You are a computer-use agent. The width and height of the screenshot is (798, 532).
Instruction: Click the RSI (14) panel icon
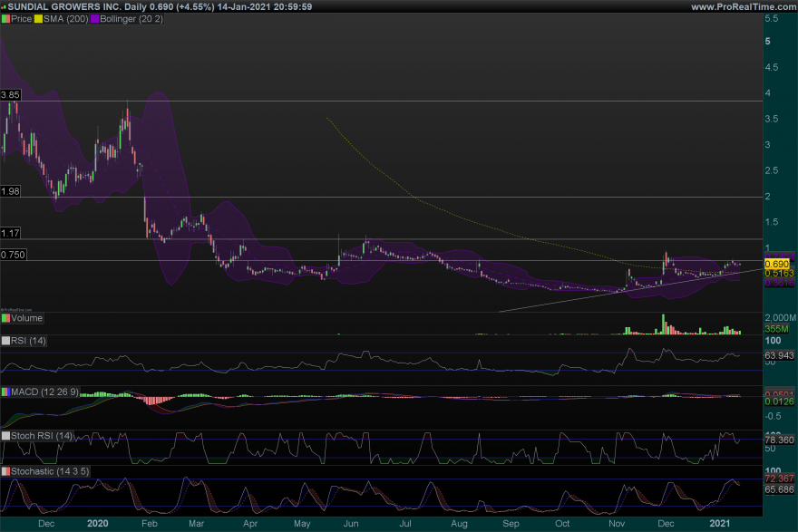point(5,341)
